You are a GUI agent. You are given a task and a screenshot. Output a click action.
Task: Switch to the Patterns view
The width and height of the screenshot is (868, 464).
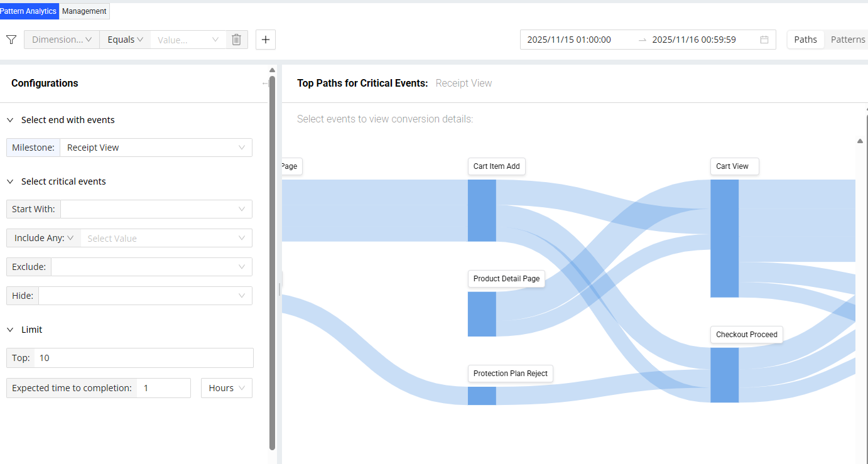[x=847, y=40]
